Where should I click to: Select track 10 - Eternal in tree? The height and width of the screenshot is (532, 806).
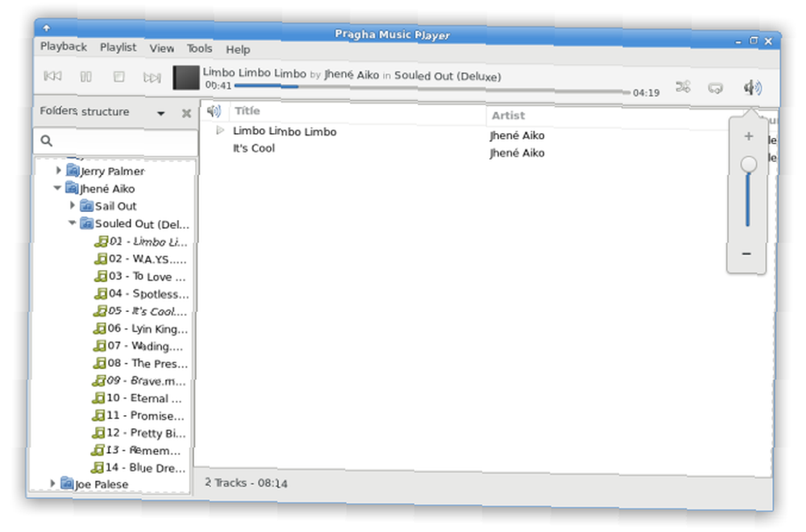[x=137, y=398]
